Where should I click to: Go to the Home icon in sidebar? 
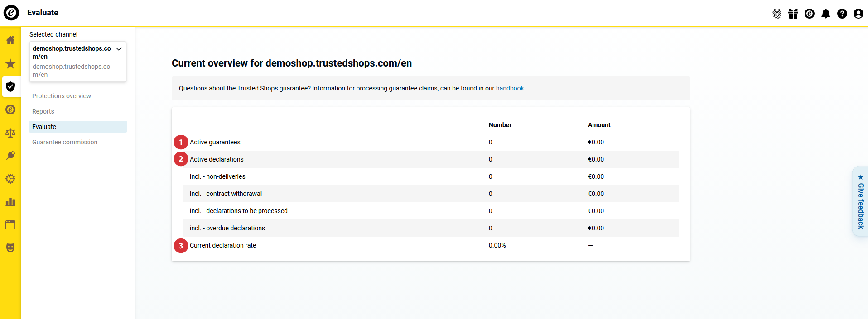point(10,40)
